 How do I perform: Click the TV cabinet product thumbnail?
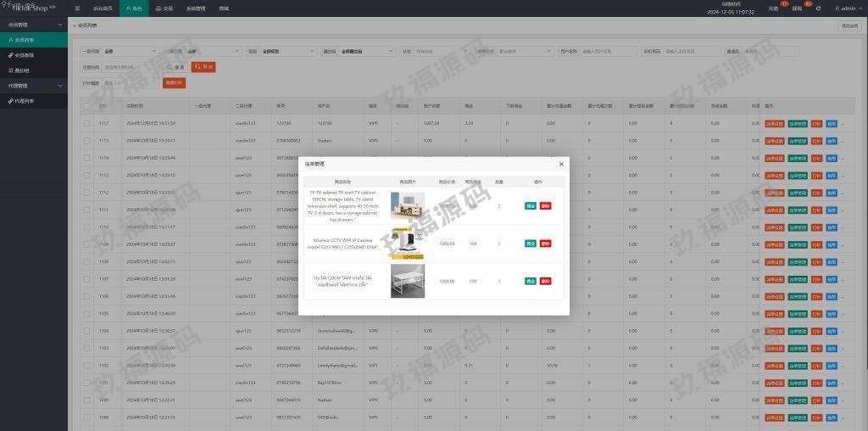click(x=408, y=206)
